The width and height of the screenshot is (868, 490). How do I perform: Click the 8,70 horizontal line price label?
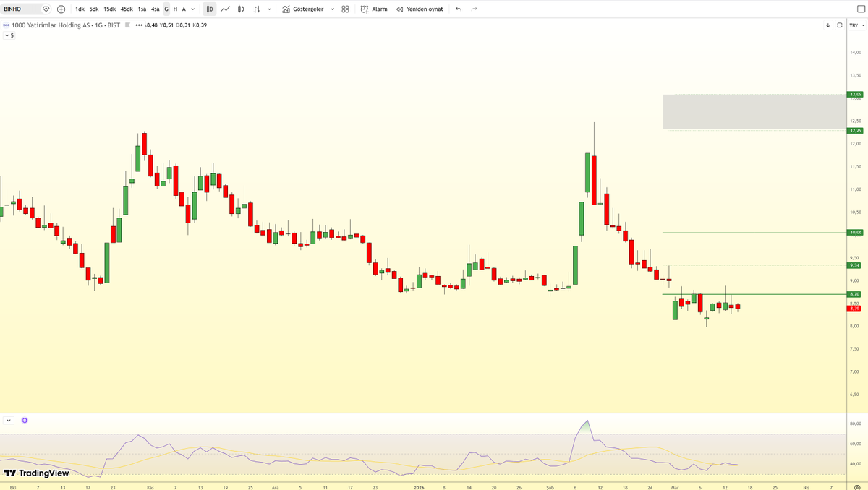click(855, 294)
